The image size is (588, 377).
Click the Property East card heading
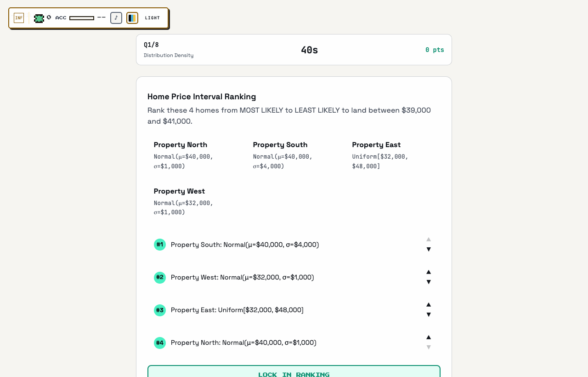click(x=376, y=145)
